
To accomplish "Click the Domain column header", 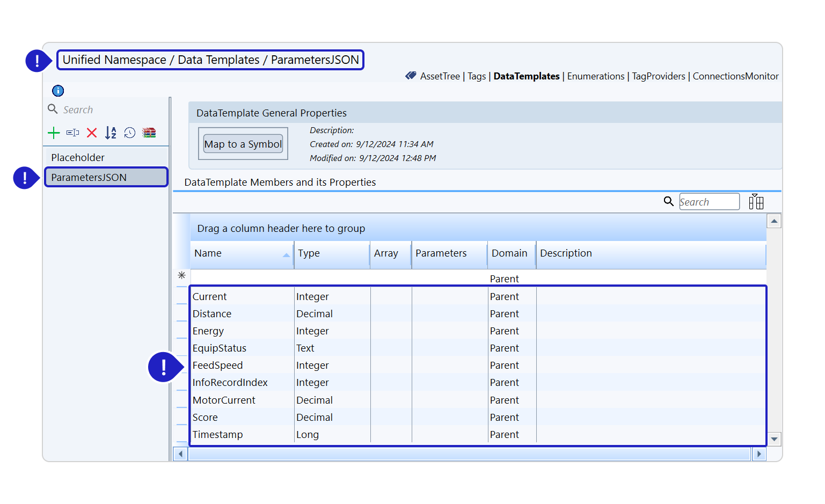I will [x=512, y=253].
